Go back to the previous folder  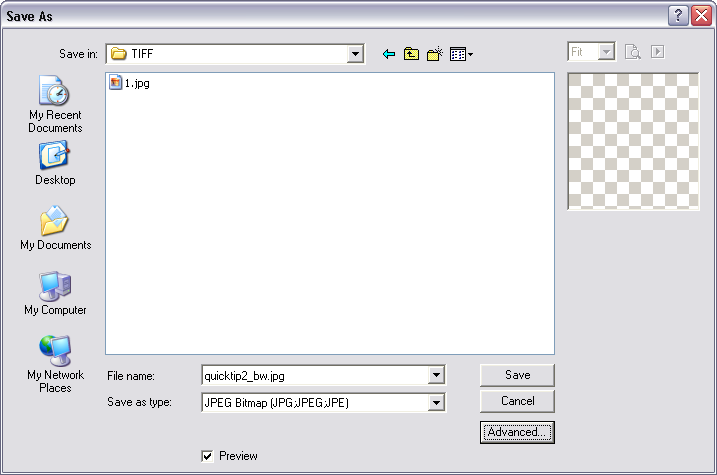point(389,54)
